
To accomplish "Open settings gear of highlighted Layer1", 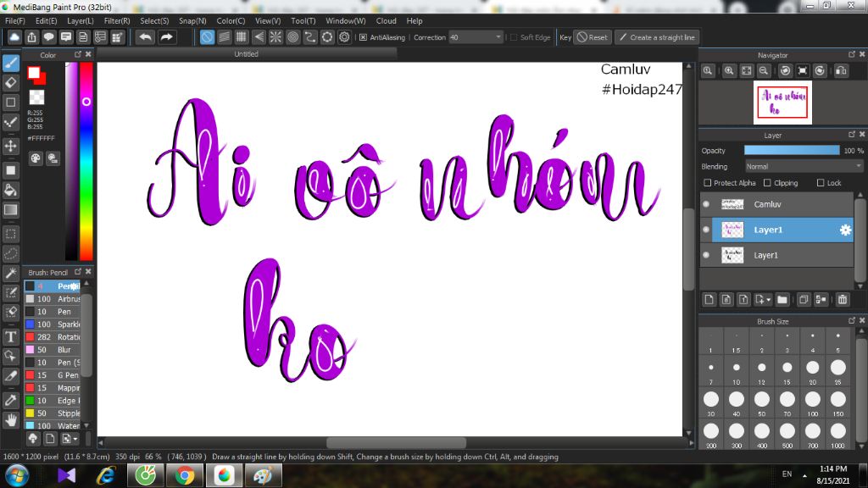I will 845,230.
